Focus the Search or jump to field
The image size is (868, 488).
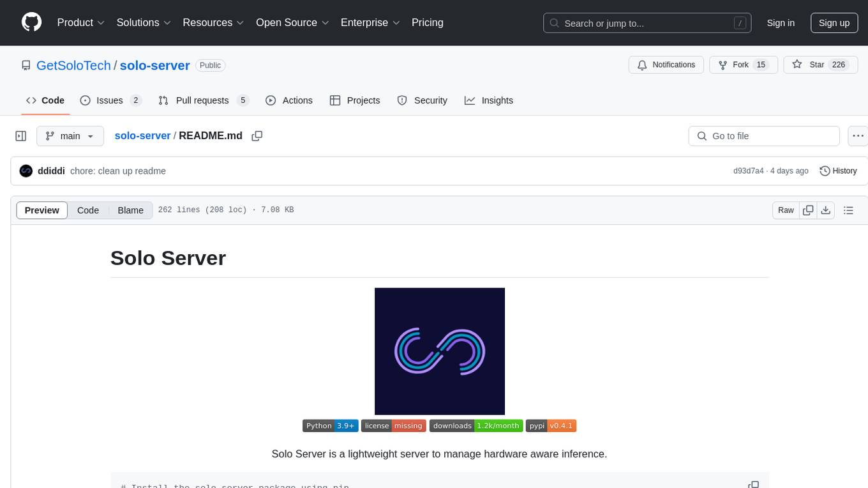click(647, 23)
